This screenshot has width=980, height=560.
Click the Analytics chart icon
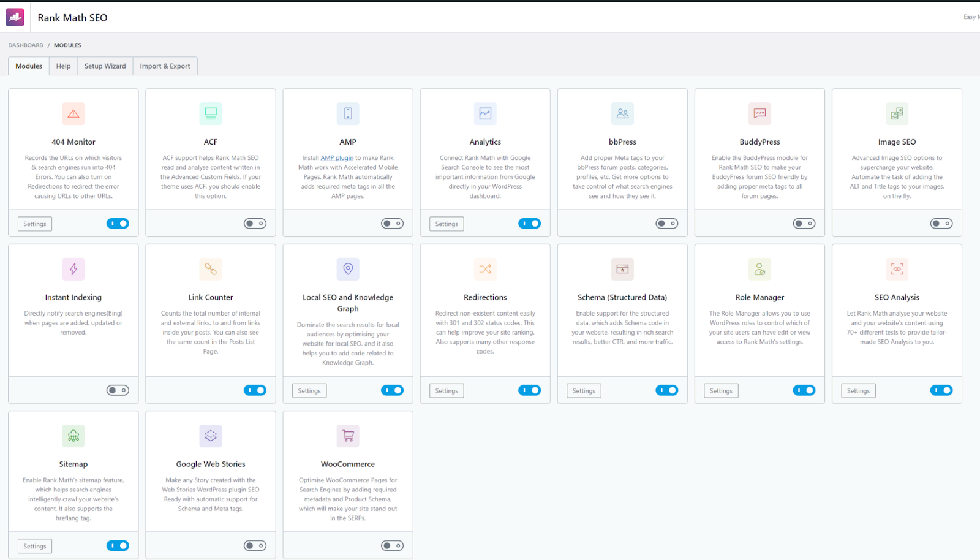tap(485, 113)
